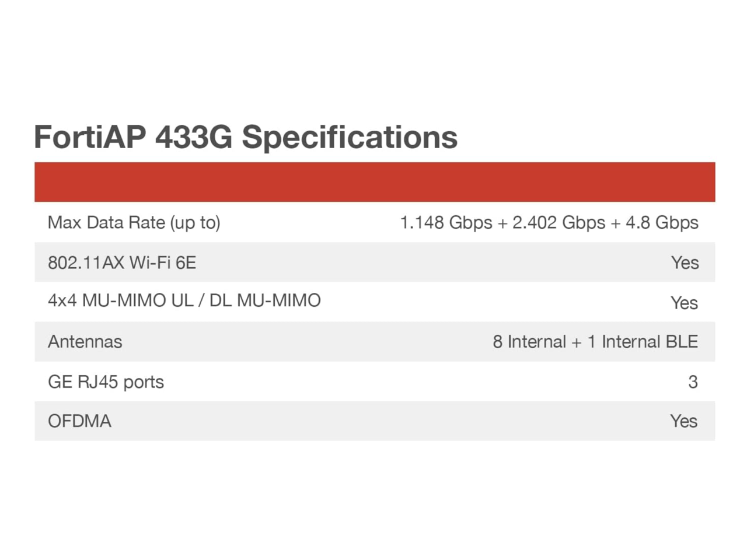The image size is (747, 560).
Task: Select the Yes value in the MU-MIMO row
Action: (x=684, y=303)
